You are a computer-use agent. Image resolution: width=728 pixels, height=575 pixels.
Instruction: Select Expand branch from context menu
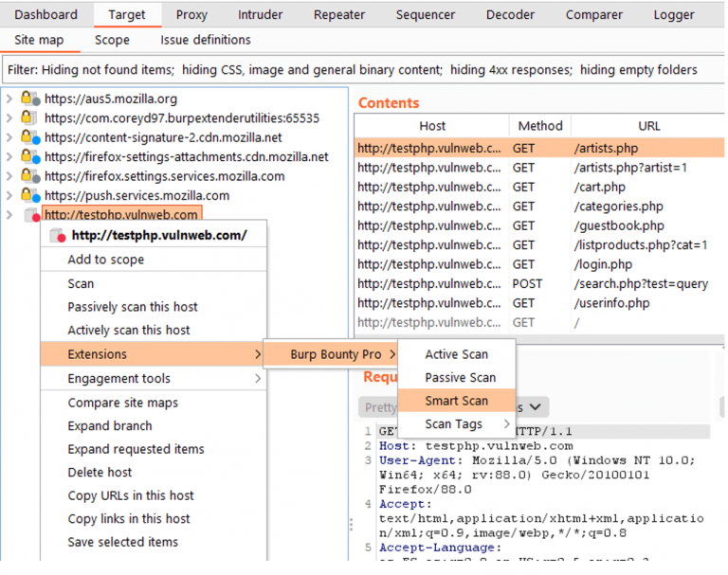(x=154, y=425)
